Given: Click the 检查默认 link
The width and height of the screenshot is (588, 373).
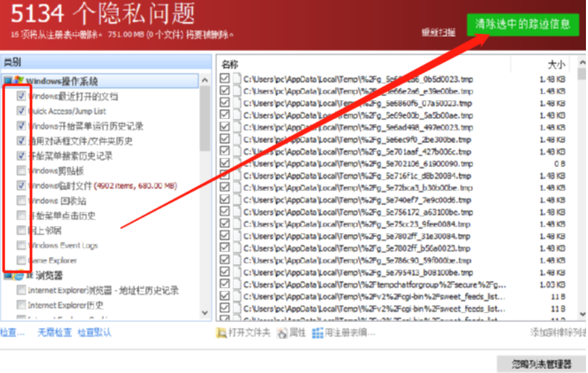Looking at the screenshot, I should (94, 332).
